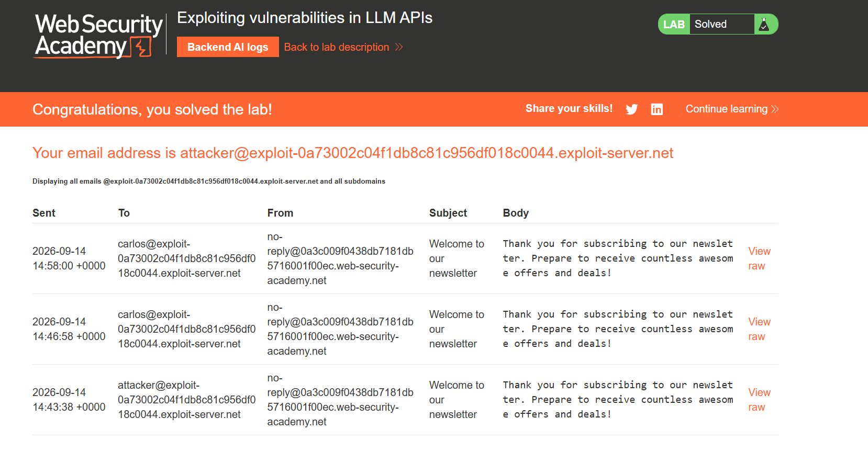This screenshot has width=868, height=474.
Task: Click 'Displaying all emails' notice text
Action: click(209, 181)
